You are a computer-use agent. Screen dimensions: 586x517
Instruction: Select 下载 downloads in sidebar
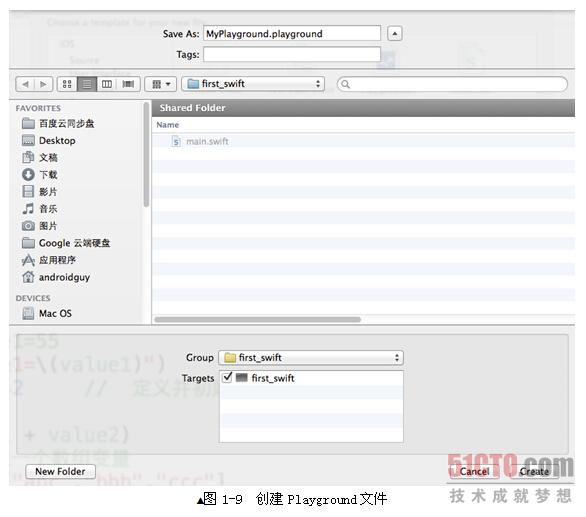point(40,175)
